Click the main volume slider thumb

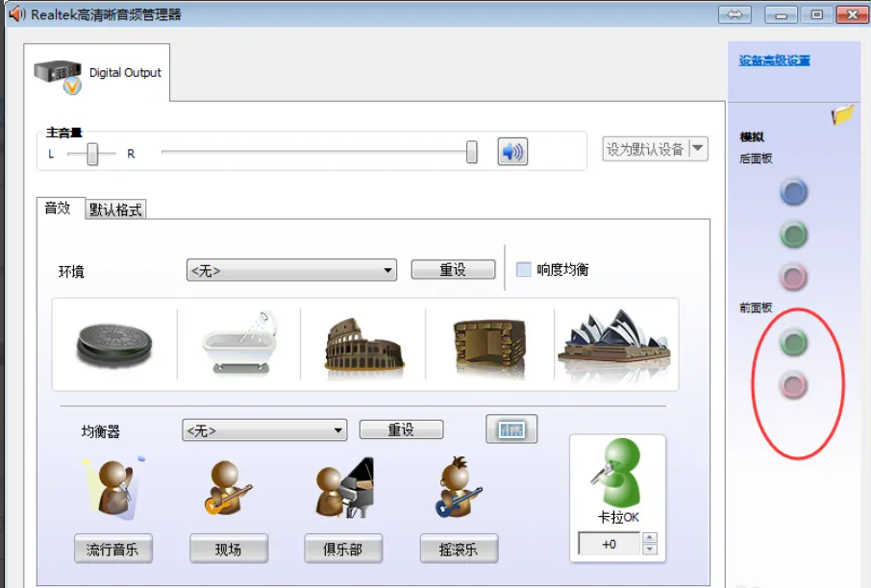[x=472, y=152]
